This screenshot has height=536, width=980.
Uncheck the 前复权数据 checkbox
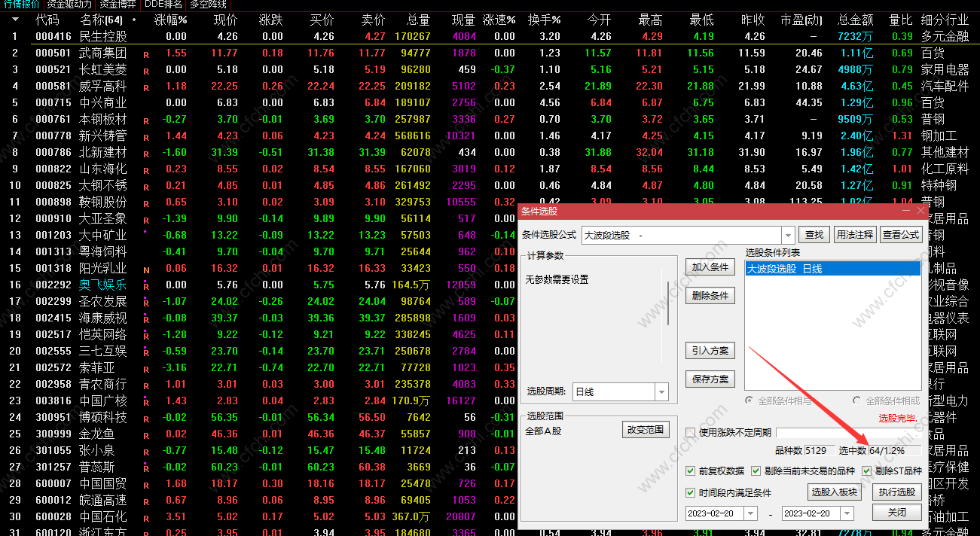(691, 471)
